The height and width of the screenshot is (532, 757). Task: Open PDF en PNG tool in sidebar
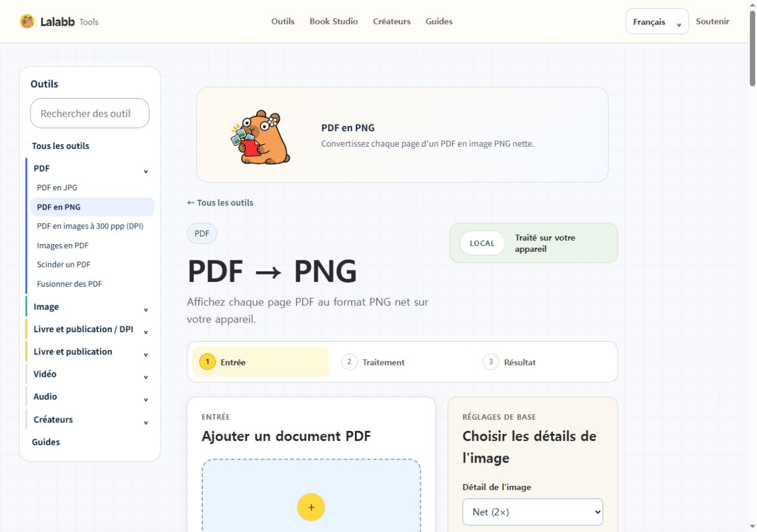point(92,207)
